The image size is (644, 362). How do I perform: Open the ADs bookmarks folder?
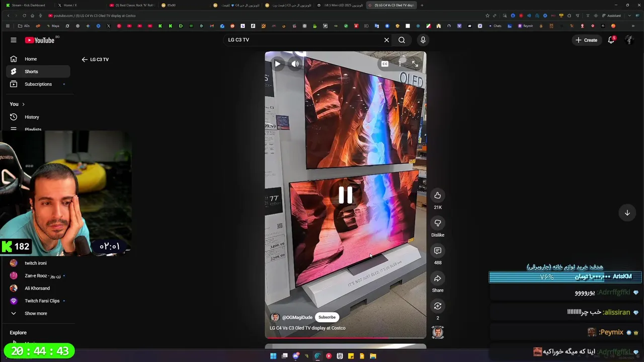(24, 26)
